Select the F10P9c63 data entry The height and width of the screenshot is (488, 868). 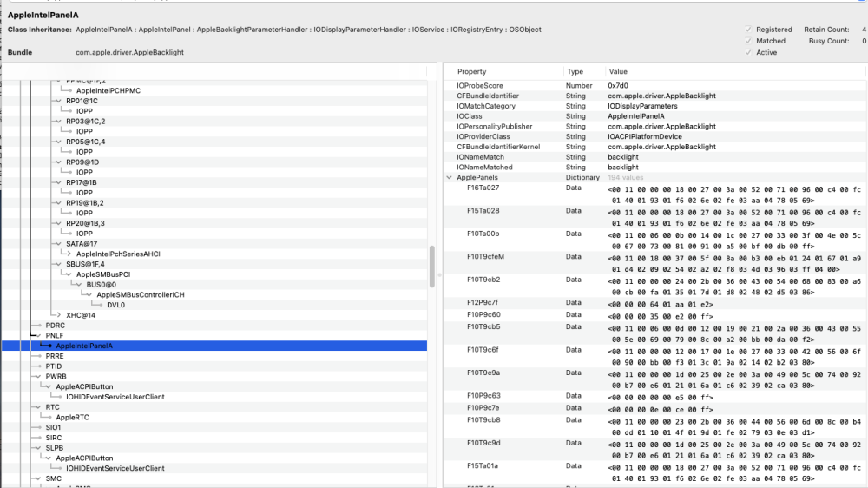click(654, 397)
